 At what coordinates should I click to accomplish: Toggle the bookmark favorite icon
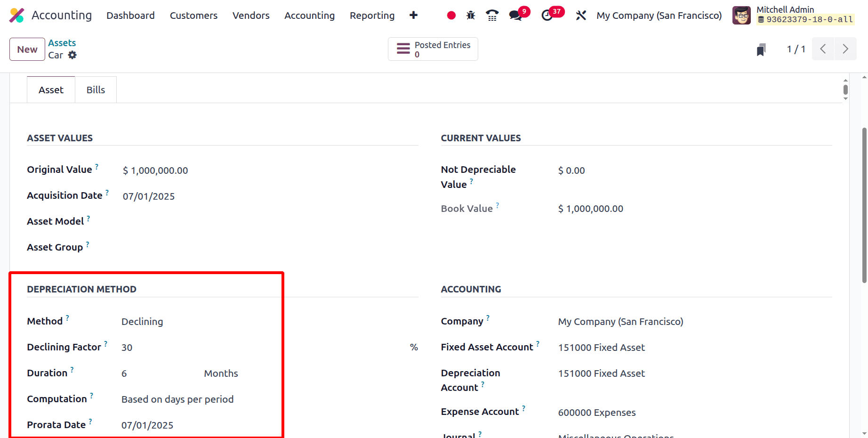[762, 49]
